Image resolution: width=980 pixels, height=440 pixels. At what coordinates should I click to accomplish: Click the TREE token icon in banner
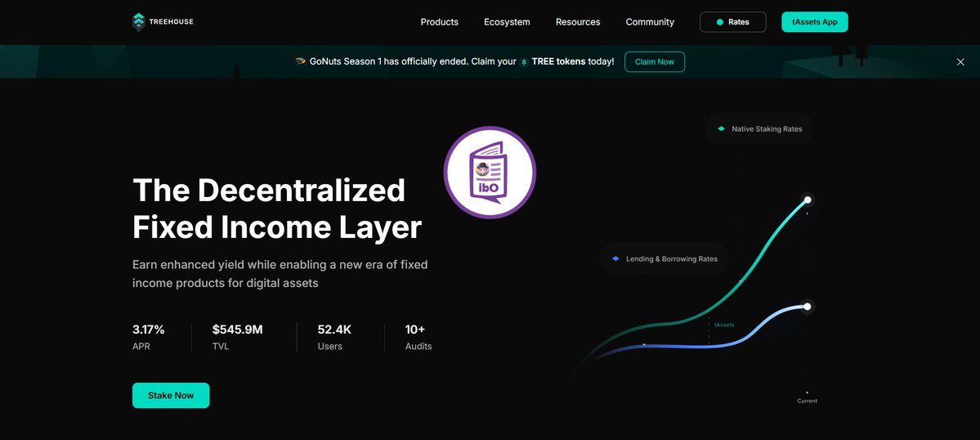click(525, 62)
